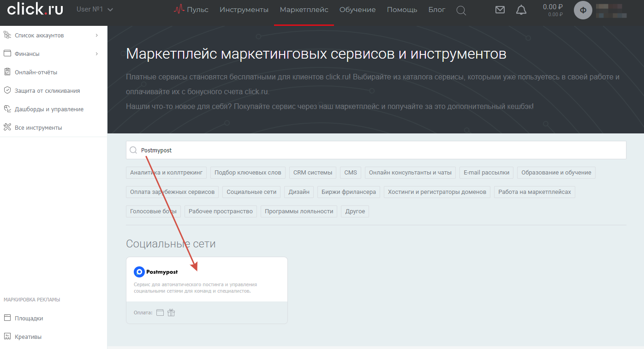Filter by Биржи фрилансера category
The image size is (644, 349).
pyautogui.click(x=349, y=192)
